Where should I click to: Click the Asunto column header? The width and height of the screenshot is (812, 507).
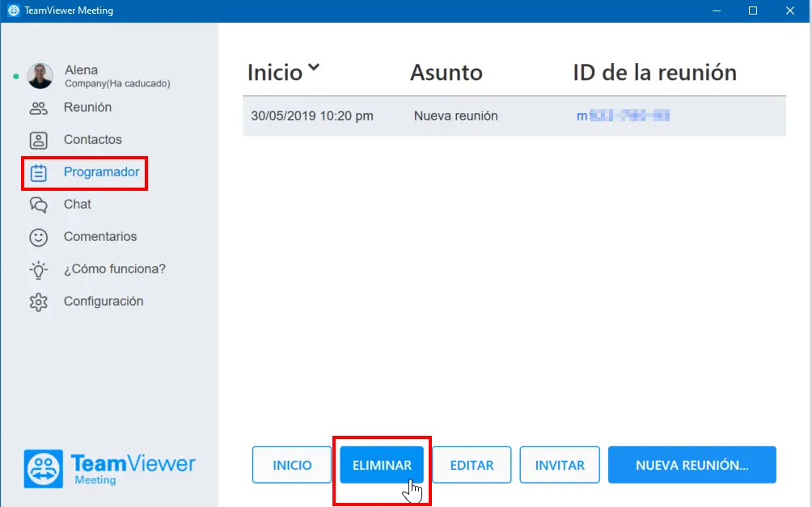click(x=446, y=73)
